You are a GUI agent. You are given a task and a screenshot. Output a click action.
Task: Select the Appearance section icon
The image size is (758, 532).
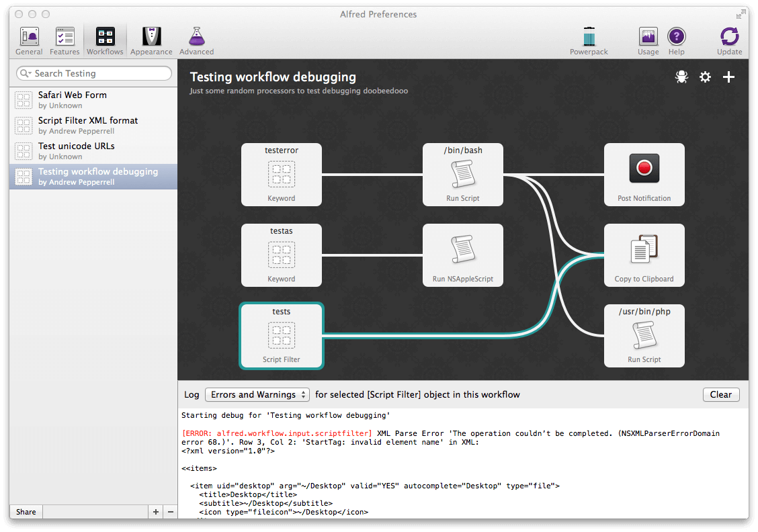pyautogui.click(x=151, y=40)
